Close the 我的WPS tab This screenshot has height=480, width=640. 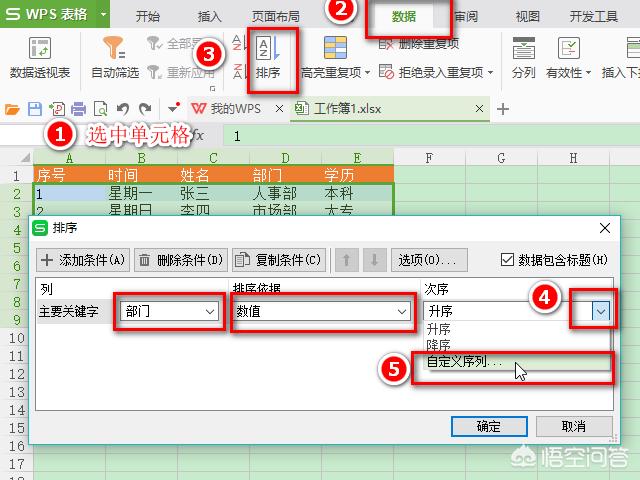[279, 109]
